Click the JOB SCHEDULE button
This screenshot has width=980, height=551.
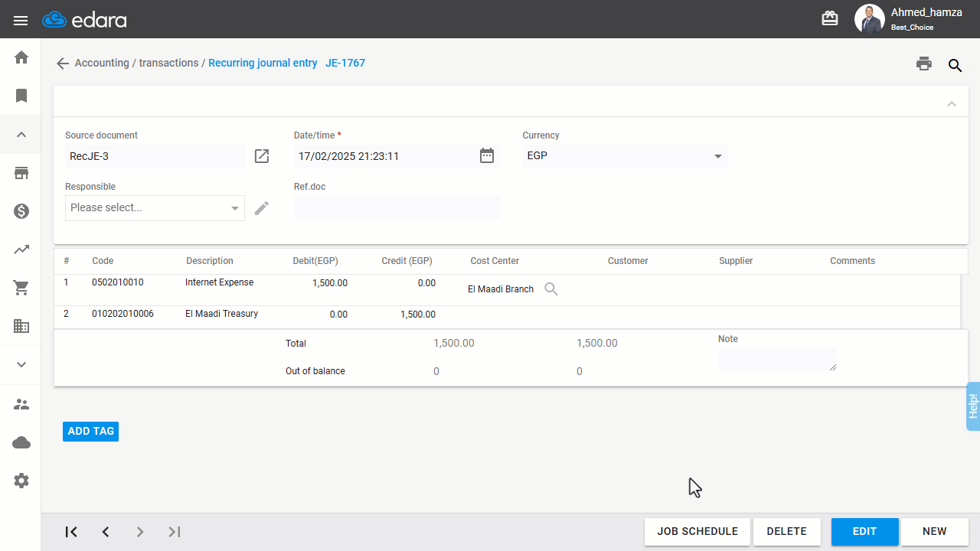[697, 532]
